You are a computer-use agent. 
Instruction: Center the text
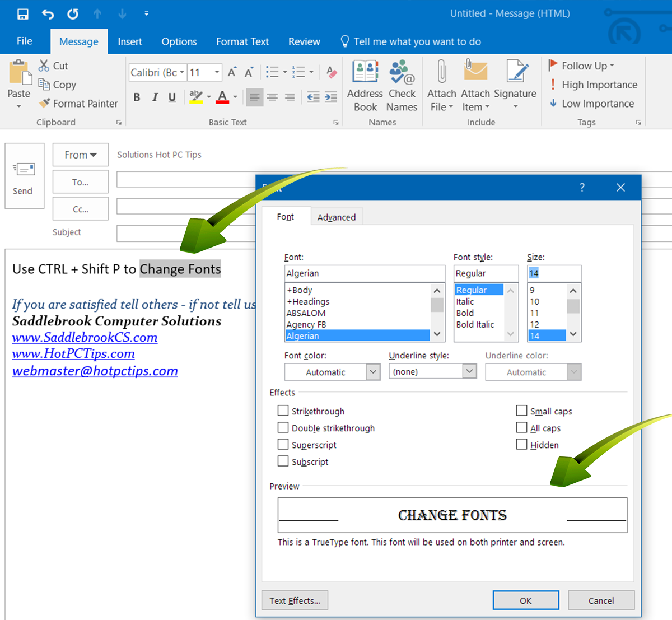tap(272, 97)
